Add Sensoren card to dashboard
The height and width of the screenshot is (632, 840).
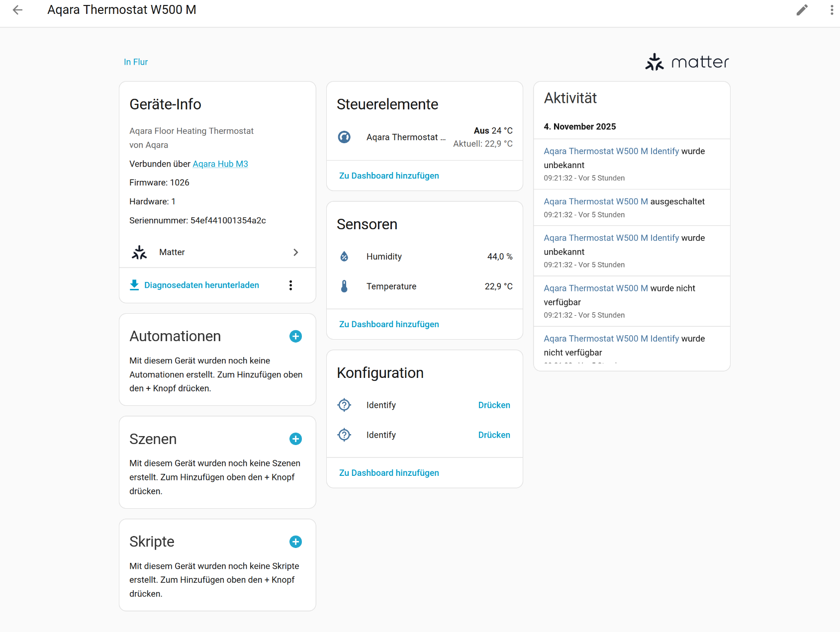pyautogui.click(x=389, y=325)
